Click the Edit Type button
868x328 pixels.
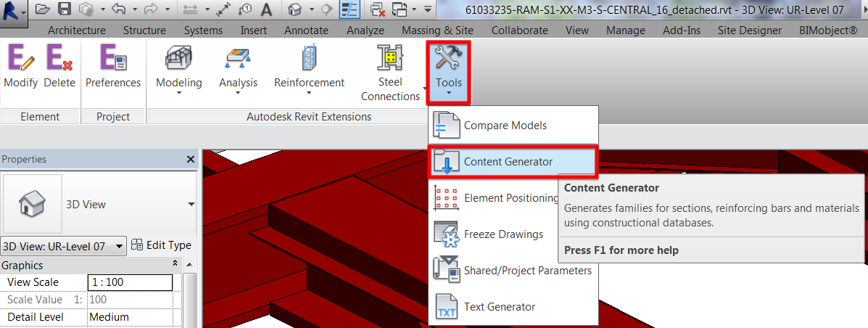point(161,245)
